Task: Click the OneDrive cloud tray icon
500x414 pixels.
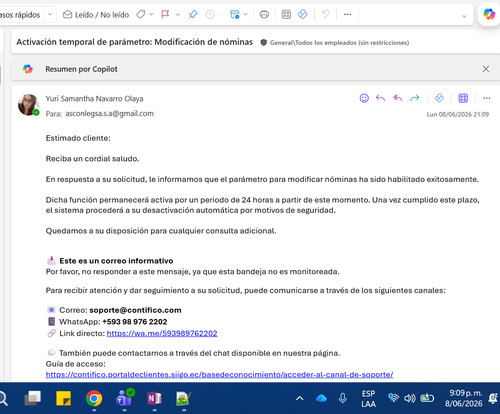Action: [x=321, y=398]
